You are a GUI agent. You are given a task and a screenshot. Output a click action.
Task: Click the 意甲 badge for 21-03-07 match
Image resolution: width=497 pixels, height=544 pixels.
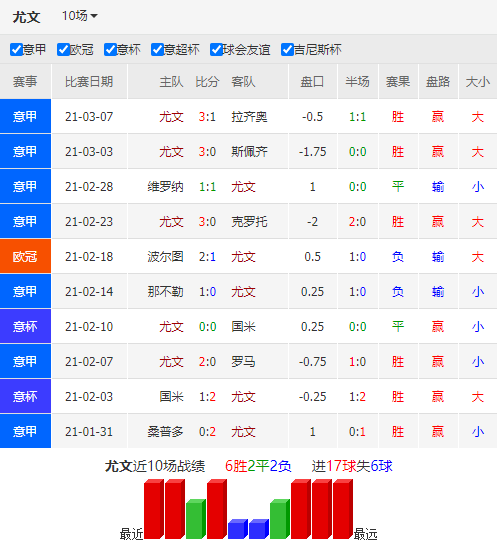(x=25, y=116)
